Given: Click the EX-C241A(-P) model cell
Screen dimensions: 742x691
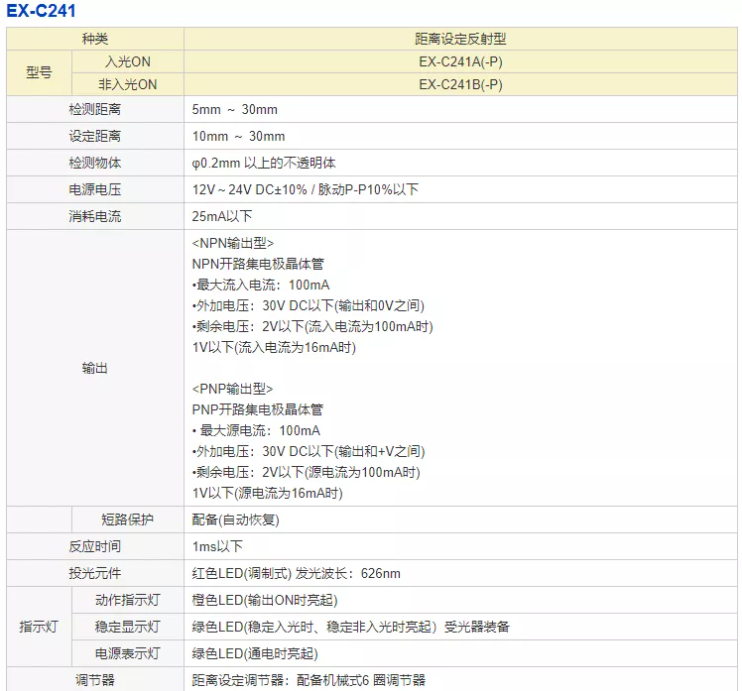Looking at the screenshot, I should click(x=460, y=62).
